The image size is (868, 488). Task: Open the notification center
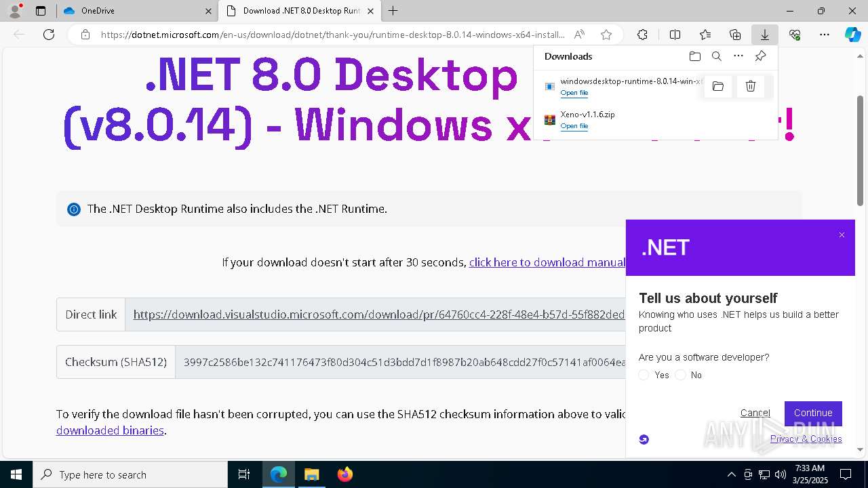point(846,474)
